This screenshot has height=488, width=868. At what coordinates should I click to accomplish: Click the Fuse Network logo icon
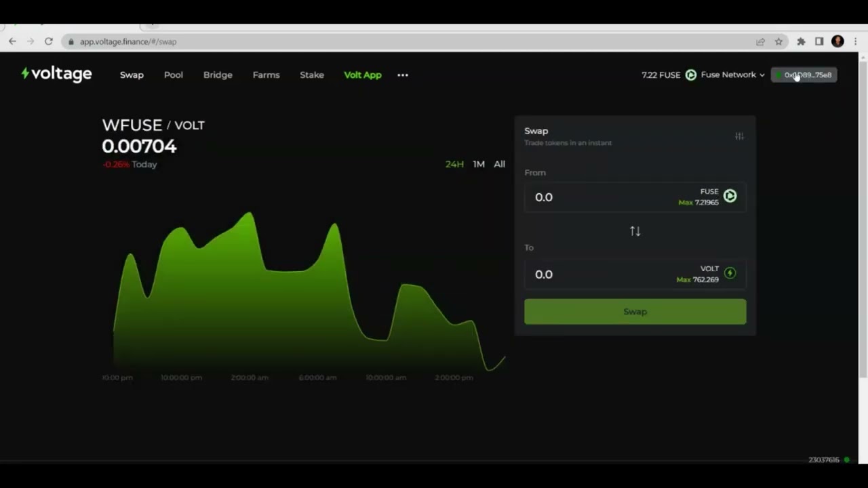[x=690, y=75]
